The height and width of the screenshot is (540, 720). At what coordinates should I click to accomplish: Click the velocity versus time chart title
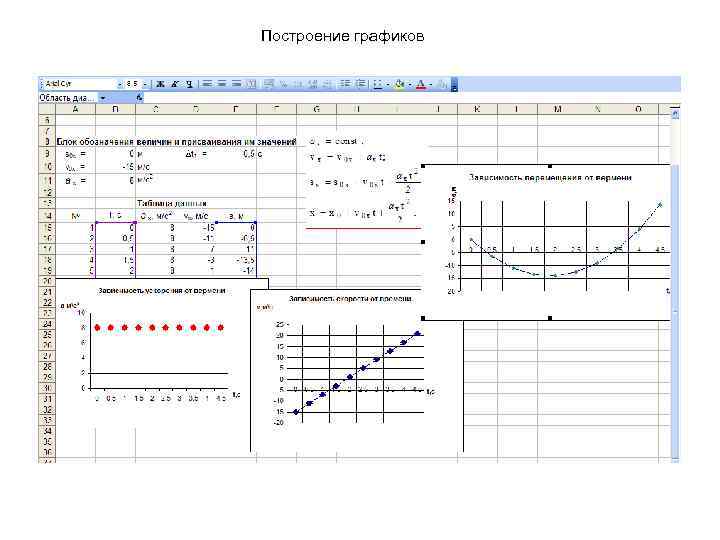350,298
